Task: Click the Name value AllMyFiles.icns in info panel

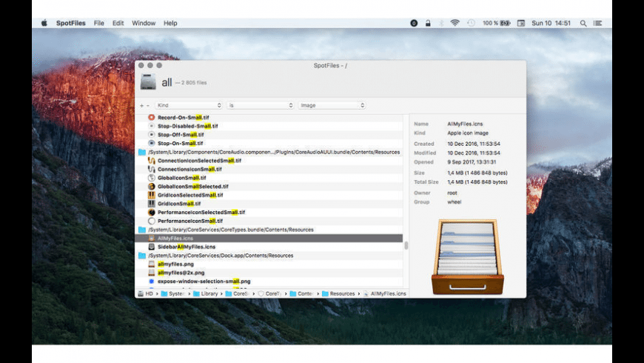Action: pyautogui.click(x=465, y=124)
